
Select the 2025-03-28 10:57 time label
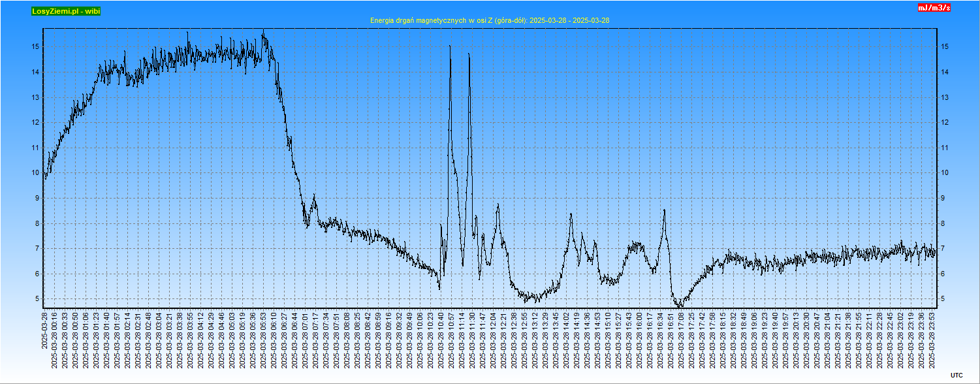pos(452,339)
